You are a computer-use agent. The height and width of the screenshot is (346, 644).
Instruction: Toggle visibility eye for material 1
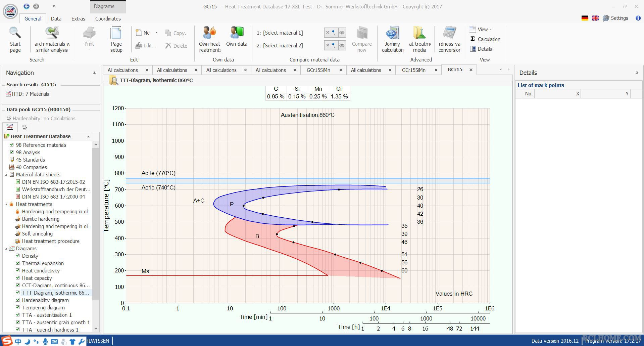[x=342, y=33]
